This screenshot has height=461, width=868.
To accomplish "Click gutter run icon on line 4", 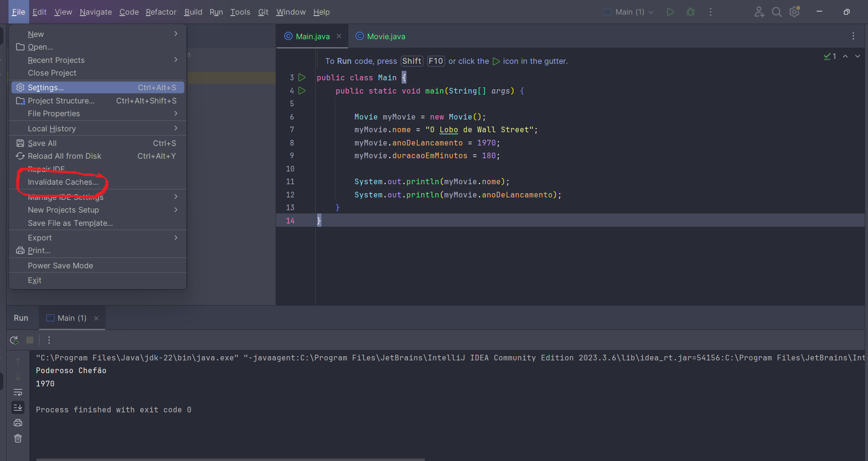I will pos(302,91).
